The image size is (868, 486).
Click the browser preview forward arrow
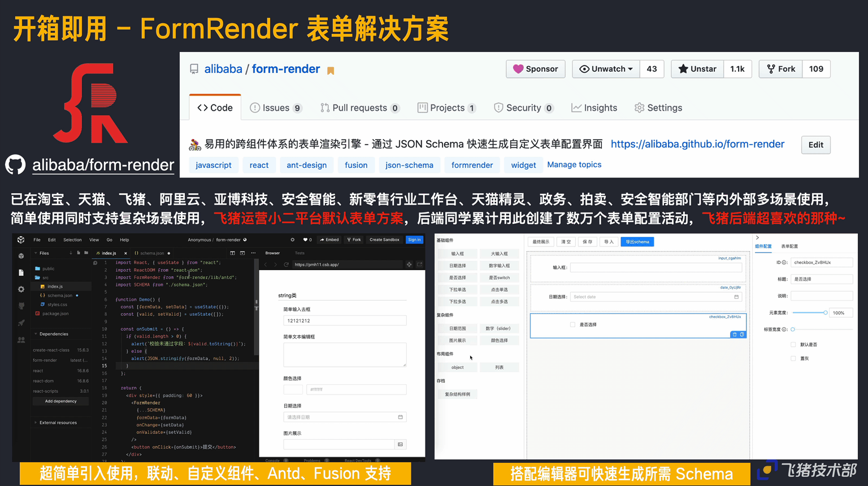coord(276,264)
